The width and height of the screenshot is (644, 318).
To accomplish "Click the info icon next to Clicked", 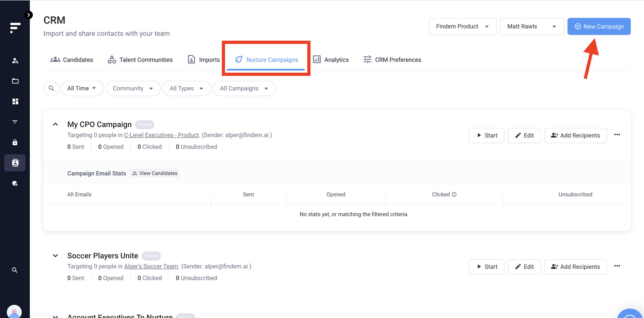I will [x=454, y=194].
